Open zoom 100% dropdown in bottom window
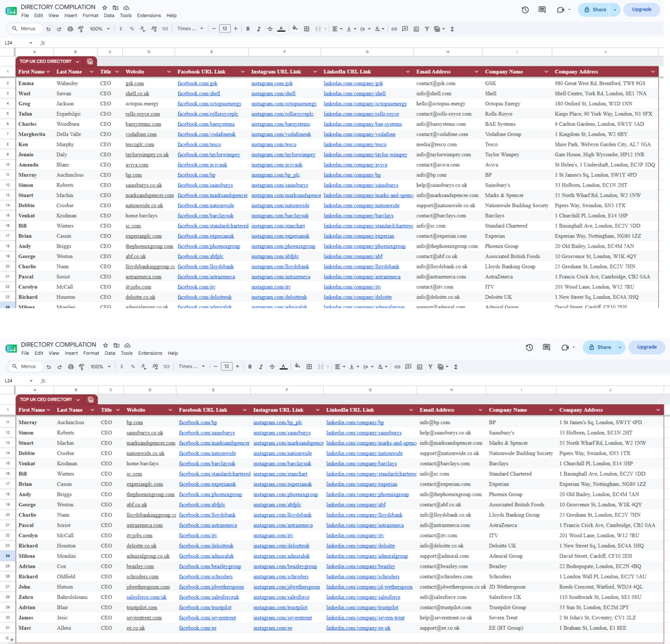Viewport: 670px width, 644px height. tap(100, 367)
